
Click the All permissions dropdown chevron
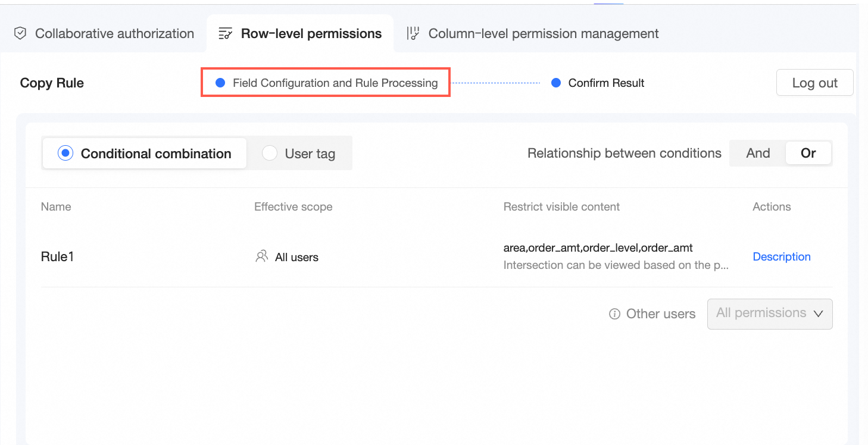click(819, 314)
